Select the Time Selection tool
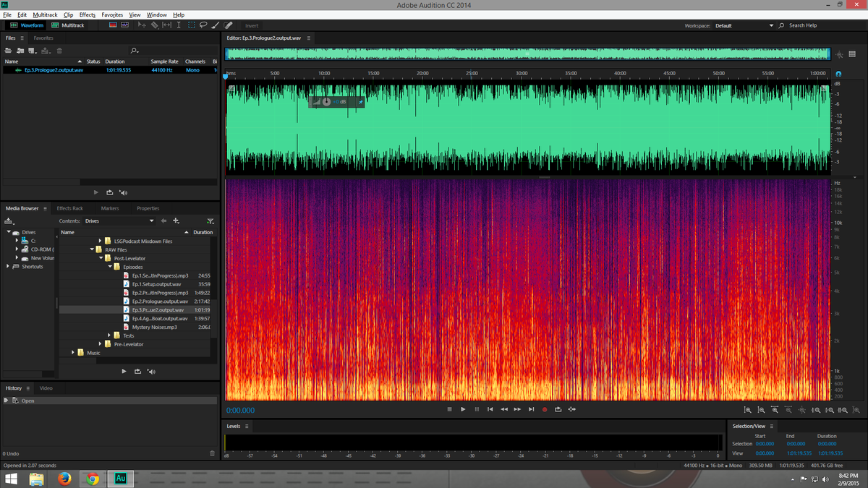The image size is (868, 488). [x=179, y=25]
